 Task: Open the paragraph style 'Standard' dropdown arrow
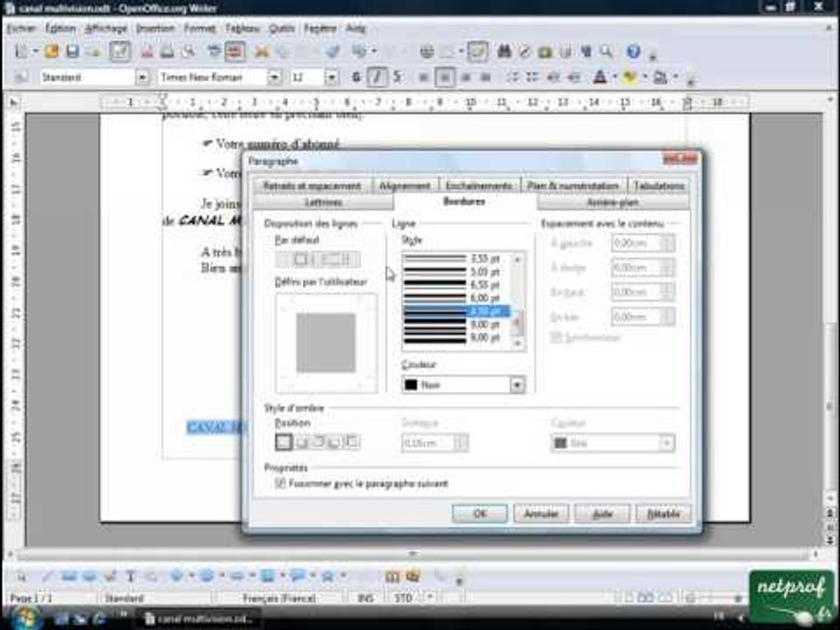tap(142, 78)
